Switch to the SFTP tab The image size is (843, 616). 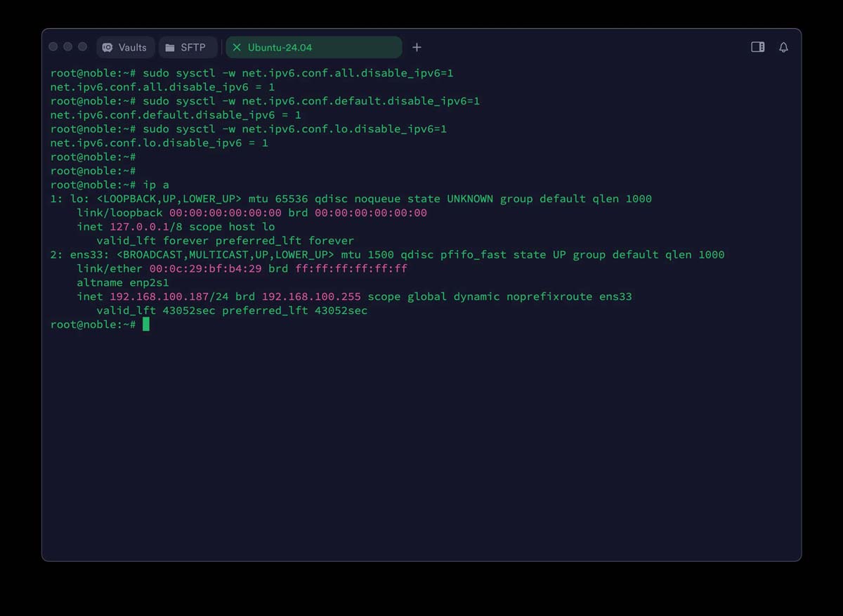coord(188,46)
